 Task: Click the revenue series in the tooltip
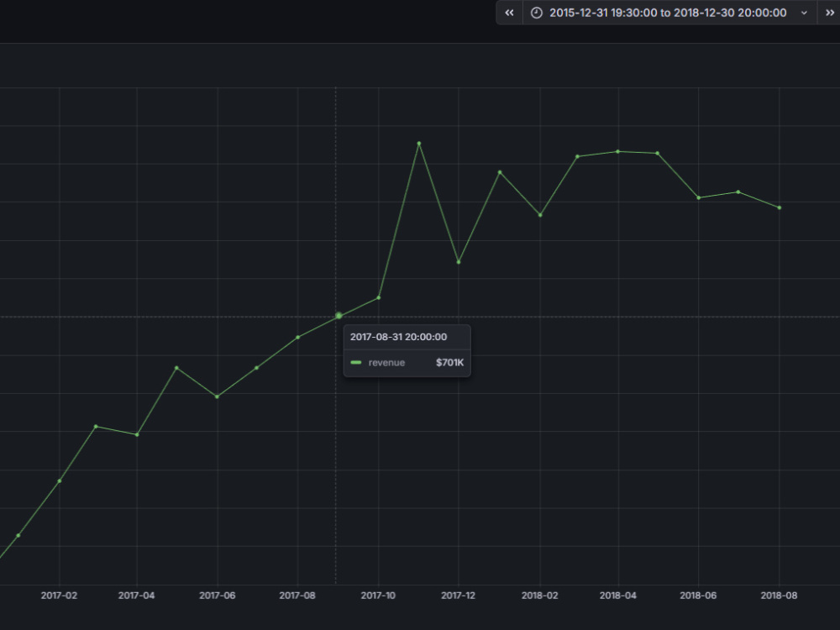(386, 363)
